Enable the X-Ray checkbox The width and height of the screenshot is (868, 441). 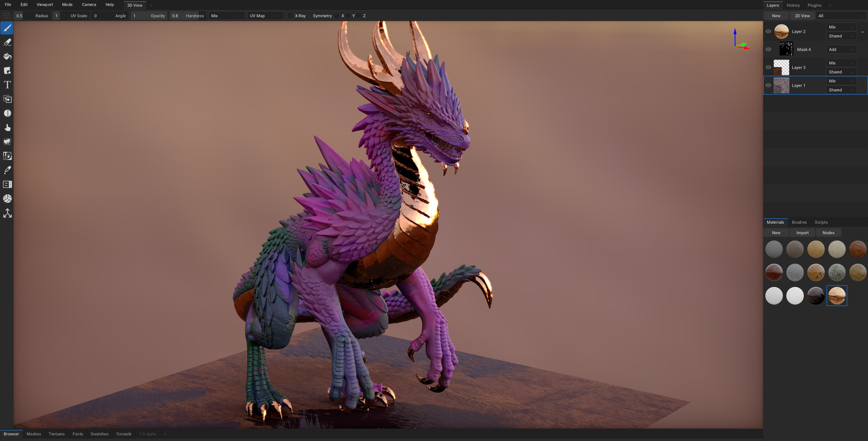[x=290, y=16]
